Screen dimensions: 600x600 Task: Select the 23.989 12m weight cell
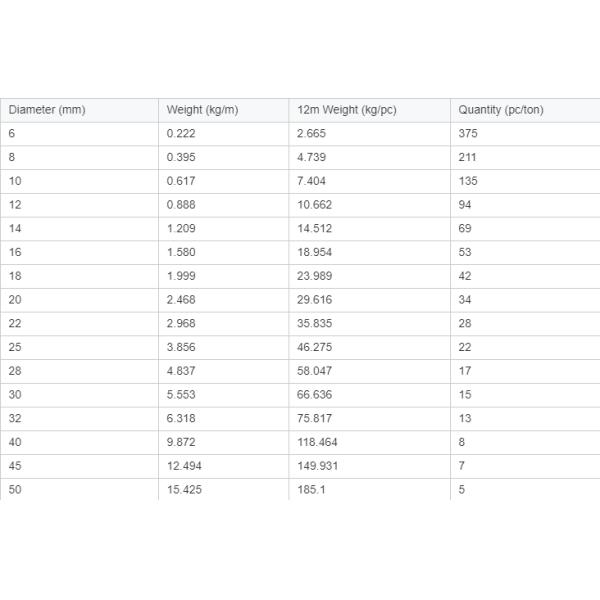[315, 276]
